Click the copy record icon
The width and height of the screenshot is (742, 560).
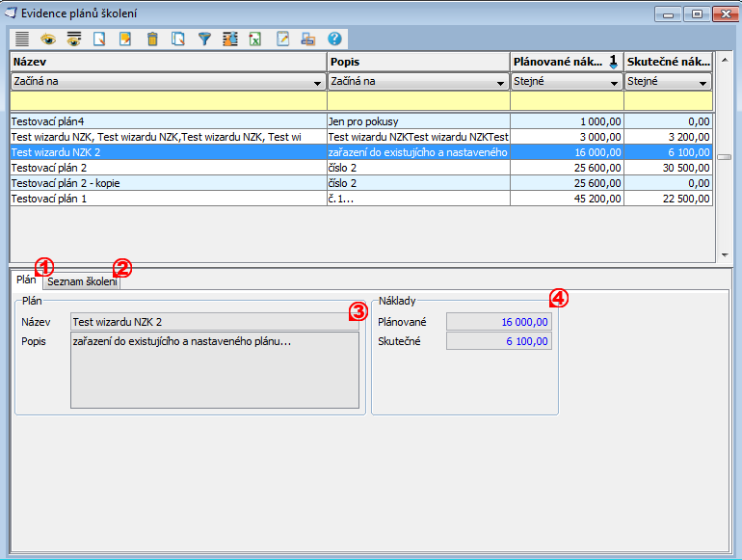point(178,40)
